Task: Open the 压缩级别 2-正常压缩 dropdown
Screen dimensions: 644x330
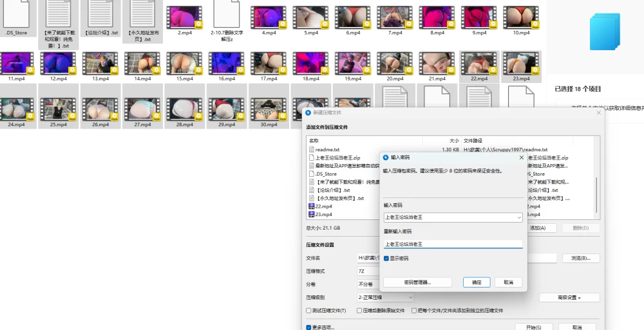Action: 386,297
